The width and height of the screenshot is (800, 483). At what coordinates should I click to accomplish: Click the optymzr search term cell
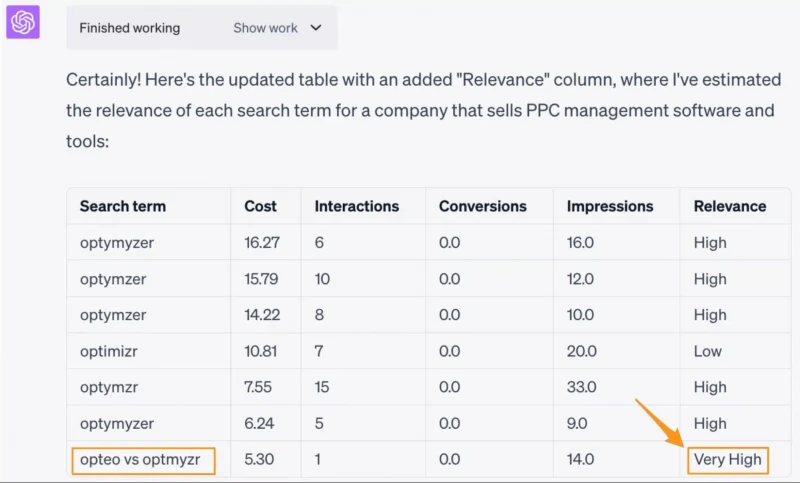(x=109, y=387)
